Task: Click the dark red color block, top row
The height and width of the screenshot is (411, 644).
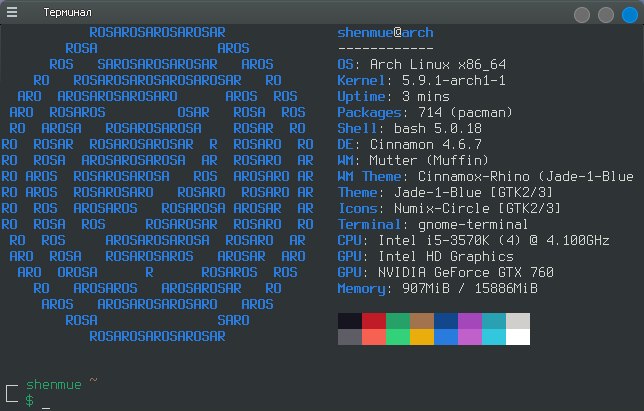Action: click(374, 321)
